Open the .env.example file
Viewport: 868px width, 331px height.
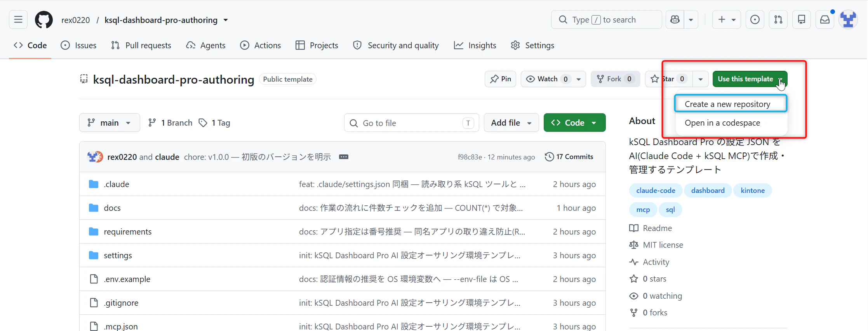pos(127,279)
